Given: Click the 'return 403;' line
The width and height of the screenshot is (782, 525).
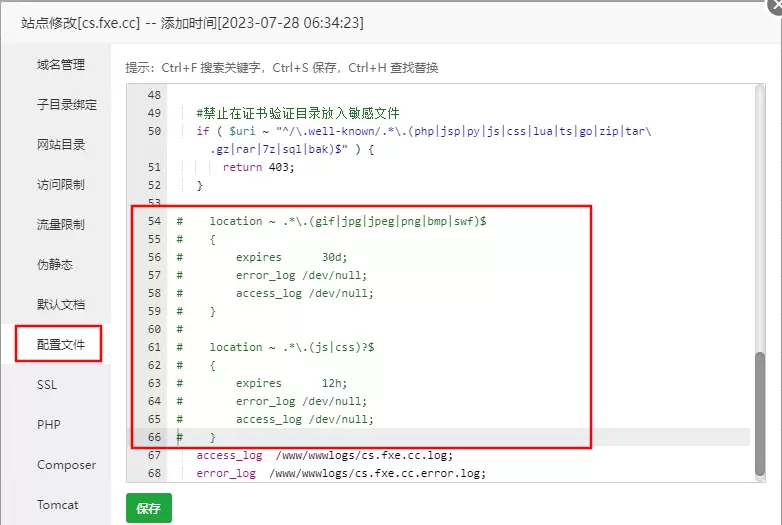Looking at the screenshot, I should [258, 167].
